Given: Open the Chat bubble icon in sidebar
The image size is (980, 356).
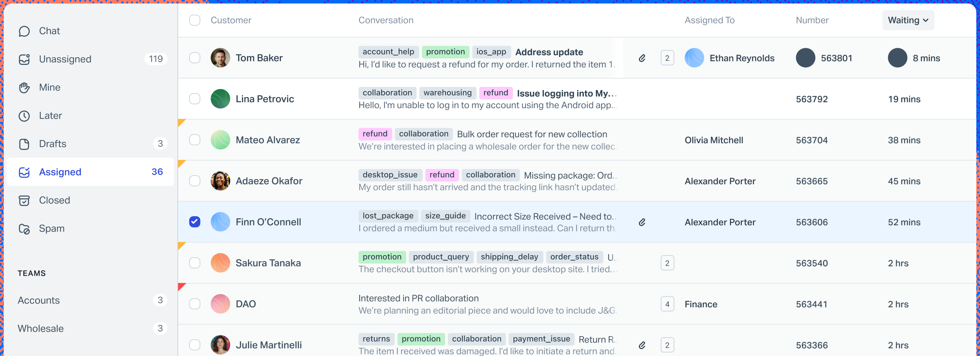Looking at the screenshot, I should [24, 31].
